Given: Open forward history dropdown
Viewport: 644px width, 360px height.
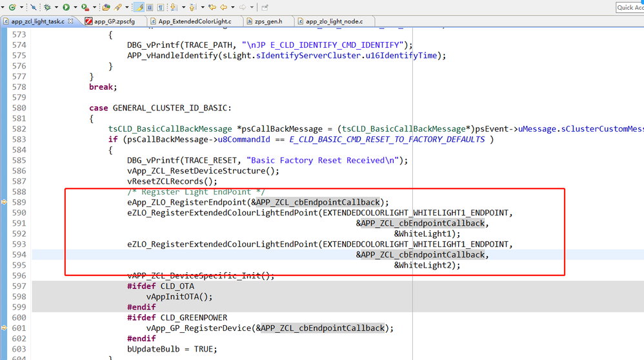Looking at the screenshot, I should point(252,7).
